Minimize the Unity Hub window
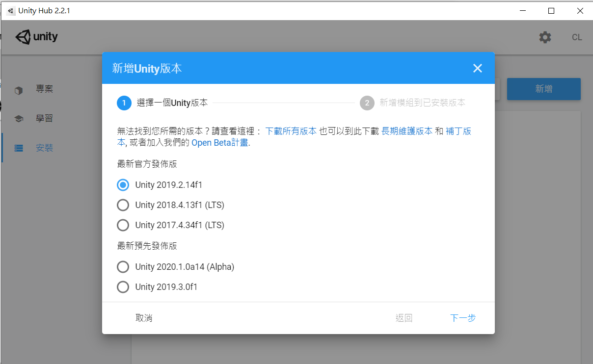 pyautogui.click(x=522, y=10)
